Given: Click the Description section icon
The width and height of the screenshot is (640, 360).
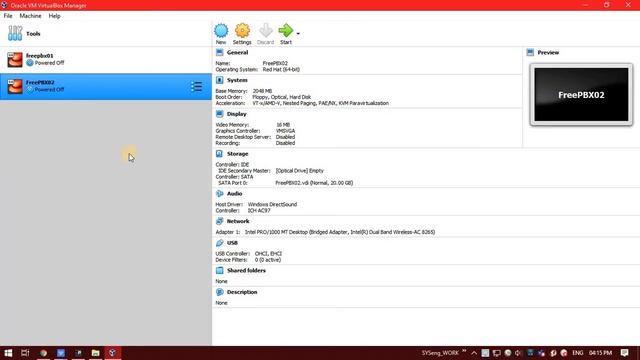Looking at the screenshot, I should (220, 292).
